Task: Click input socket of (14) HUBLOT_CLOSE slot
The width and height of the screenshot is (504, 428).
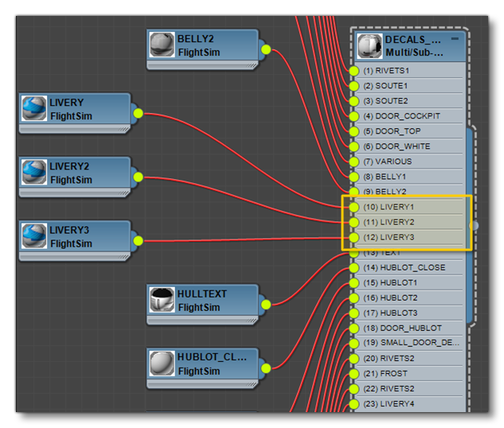Action: click(354, 267)
